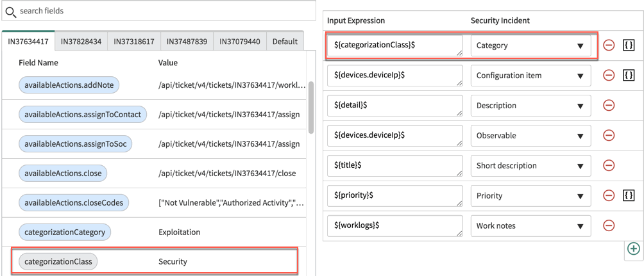
Task: Select the availableActions.closeCodes field pill
Action: pos(74,202)
